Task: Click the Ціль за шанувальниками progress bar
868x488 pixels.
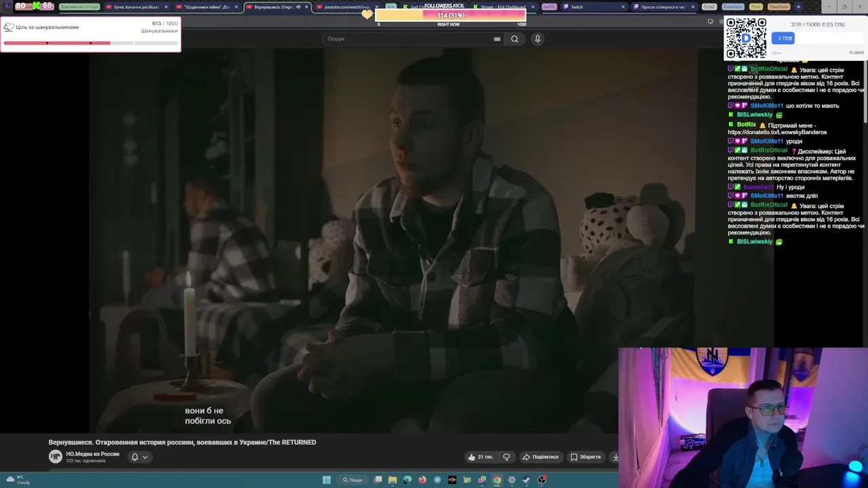Action: [x=90, y=43]
